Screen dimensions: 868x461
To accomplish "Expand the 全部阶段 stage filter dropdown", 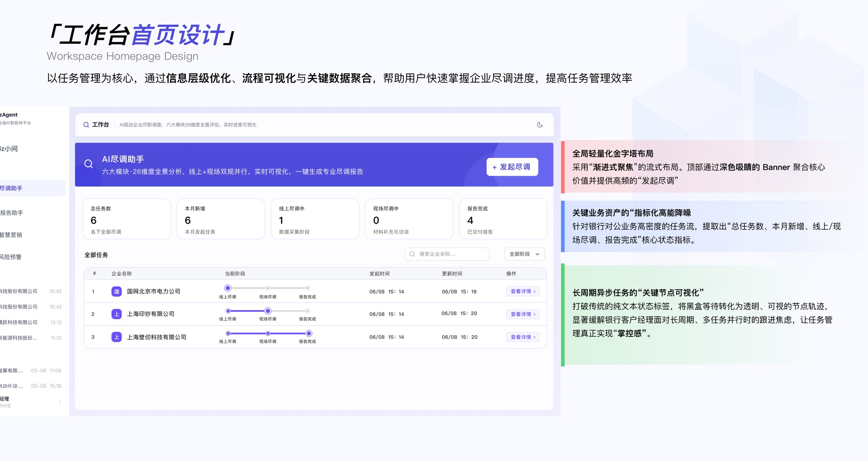I will (524, 254).
